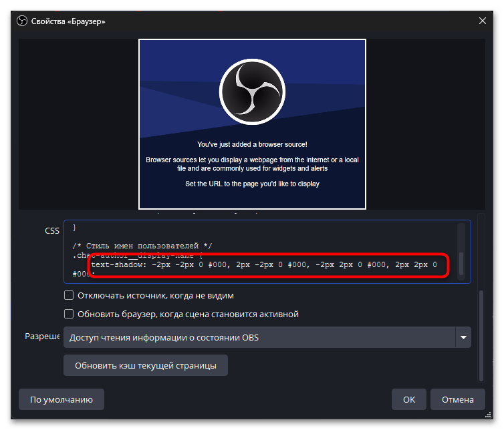Click the CSS field label
The height and width of the screenshot is (430, 504).
pyautogui.click(x=52, y=231)
